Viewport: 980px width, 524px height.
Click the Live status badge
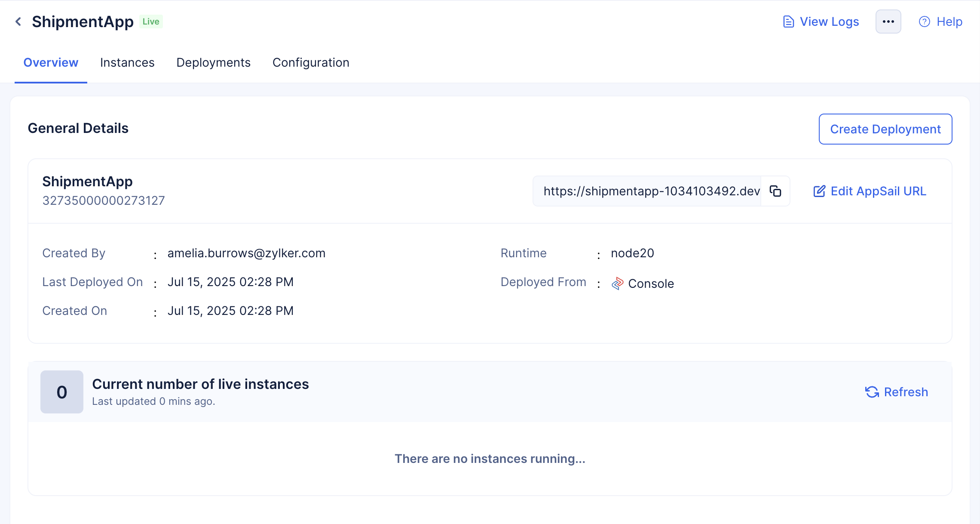point(151,22)
